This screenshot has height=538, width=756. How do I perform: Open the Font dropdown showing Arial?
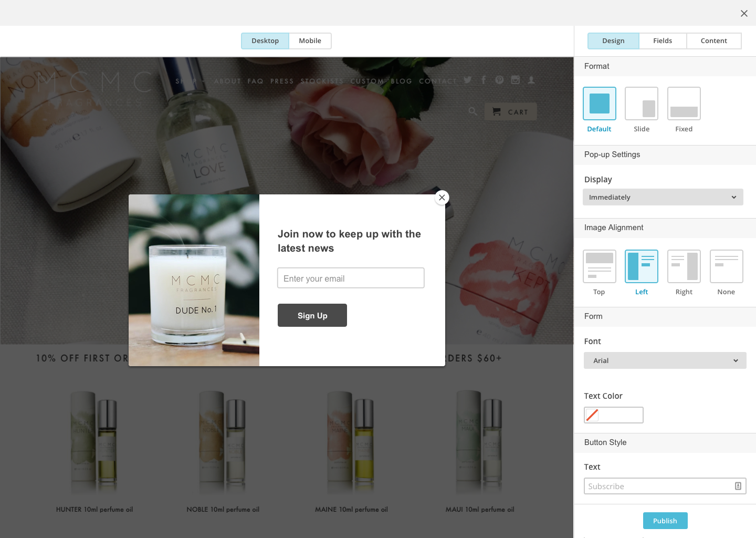pyautogui.click(x=665, y=360)
